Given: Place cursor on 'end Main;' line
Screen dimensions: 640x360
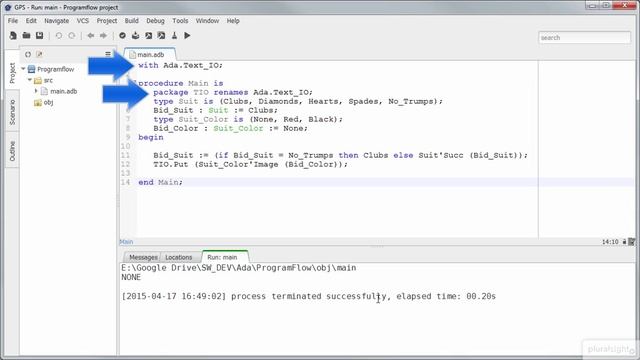Looking at the screenshot, I should point(160,182).
